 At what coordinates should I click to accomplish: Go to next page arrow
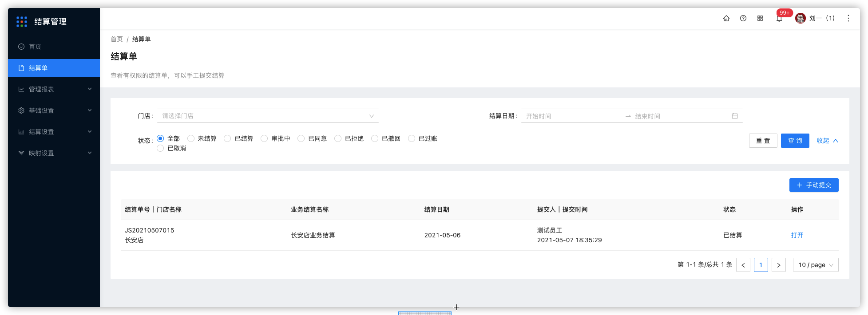[779, 265]
